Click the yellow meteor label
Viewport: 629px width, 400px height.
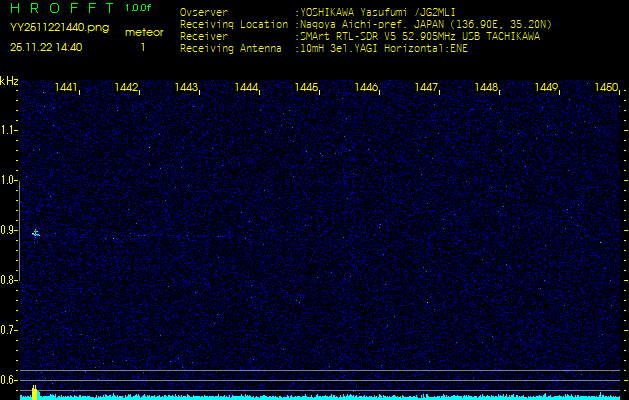click(143, 32)
